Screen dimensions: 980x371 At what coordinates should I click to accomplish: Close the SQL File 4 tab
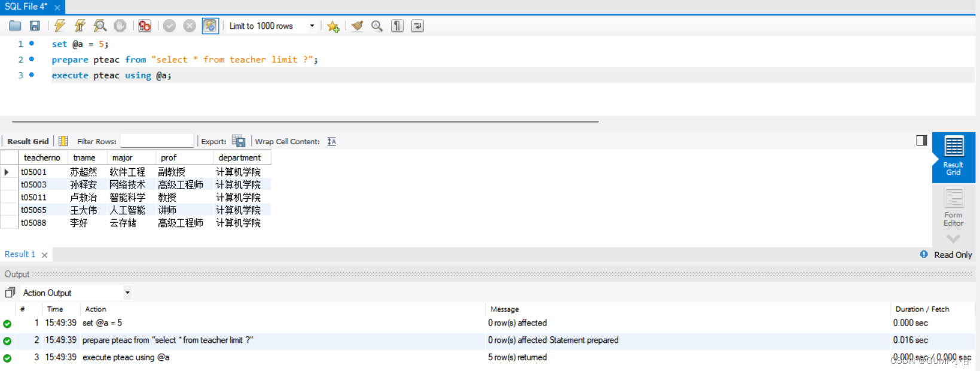tap(57, 7)
